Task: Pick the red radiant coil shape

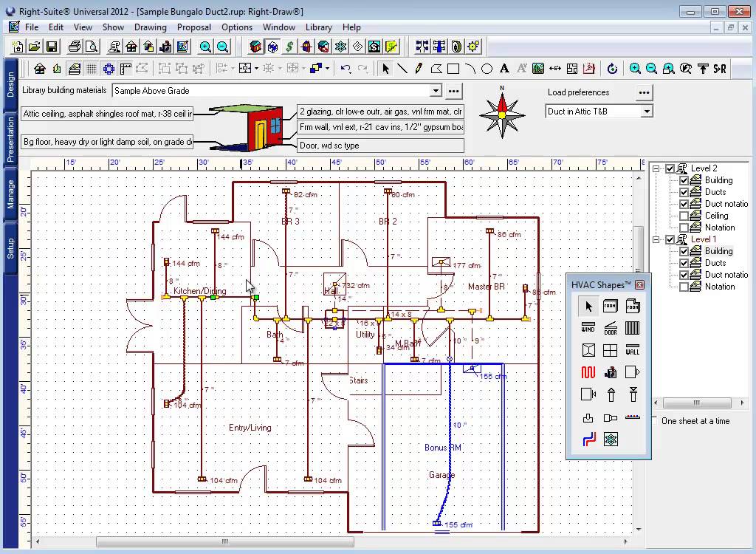Action: click(x=588, y=372)
